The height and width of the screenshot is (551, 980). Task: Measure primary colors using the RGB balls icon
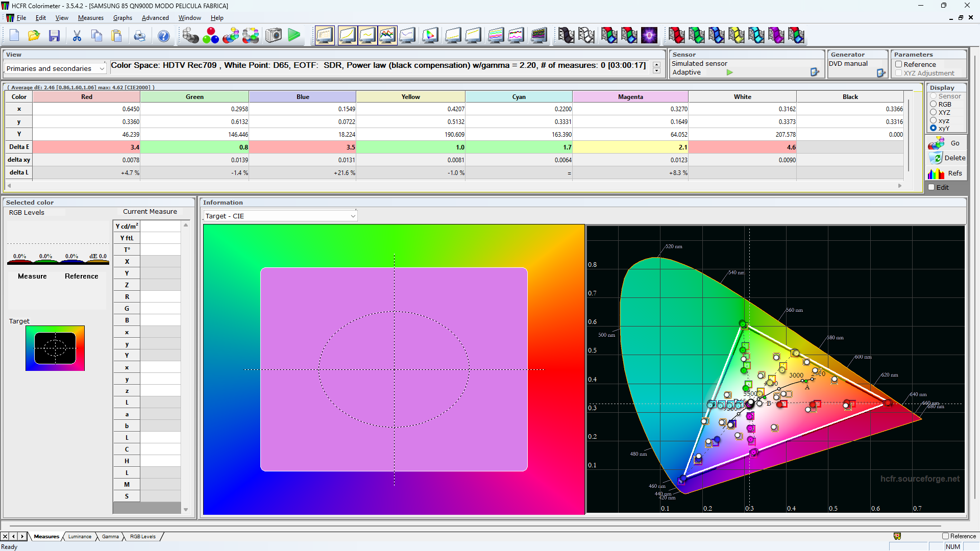coord(211,35)
